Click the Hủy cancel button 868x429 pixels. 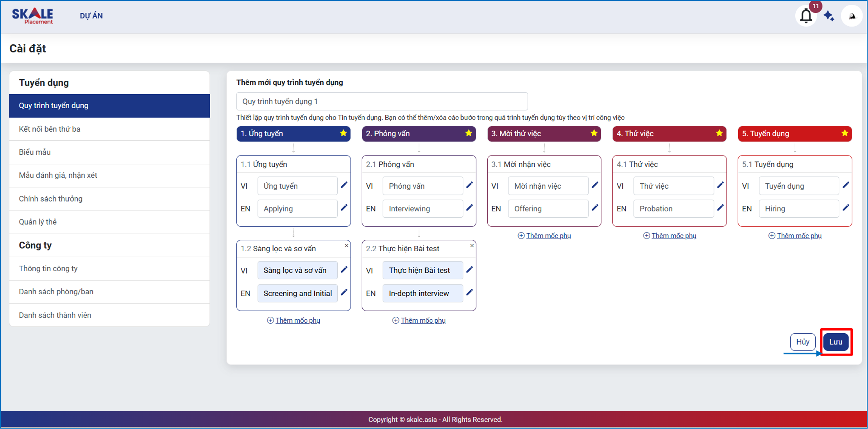click(x=802, y=342)
